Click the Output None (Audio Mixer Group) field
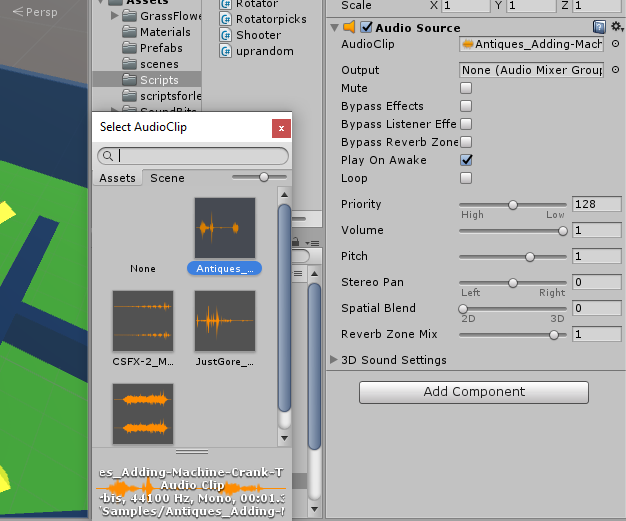 click(x=531, y=70)
